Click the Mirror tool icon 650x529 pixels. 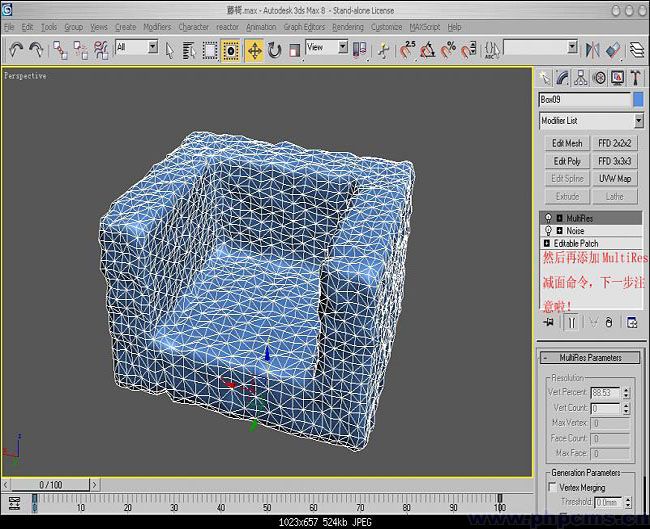592,51
